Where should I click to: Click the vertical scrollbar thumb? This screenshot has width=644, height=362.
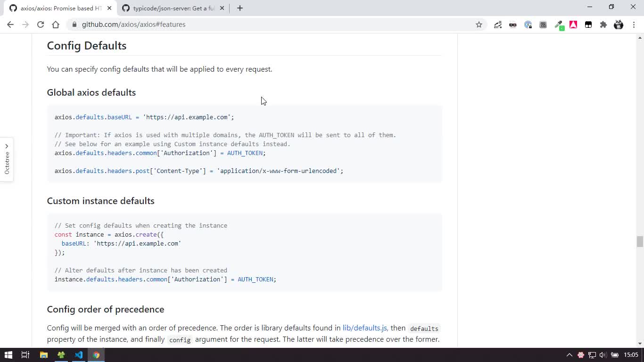640,241
